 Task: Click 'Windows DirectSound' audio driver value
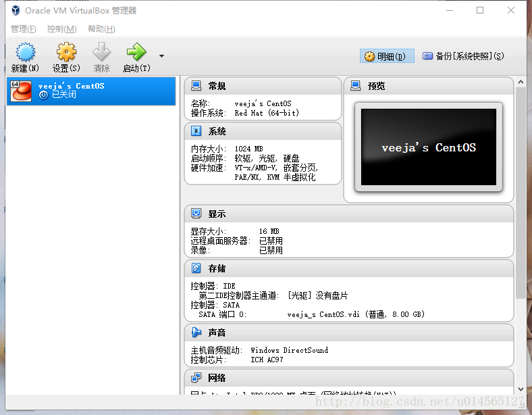point(290,350)
